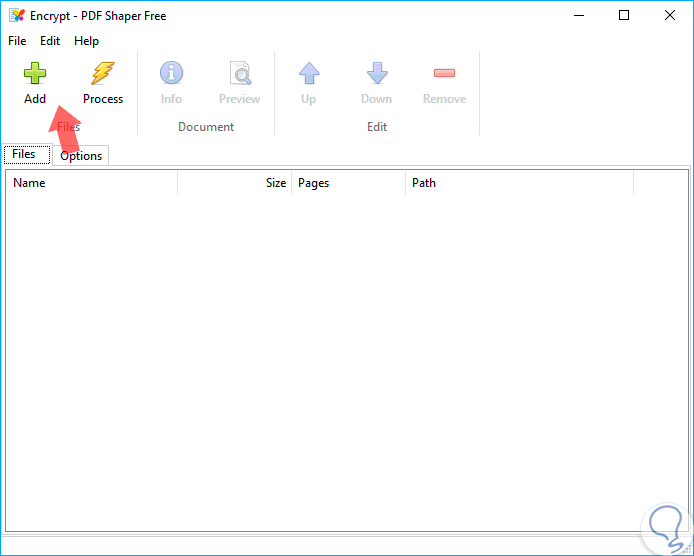Click the PDF Shaper app icon in title bar
The height and width of the screenshot is (556, 694).
(17, 15)
